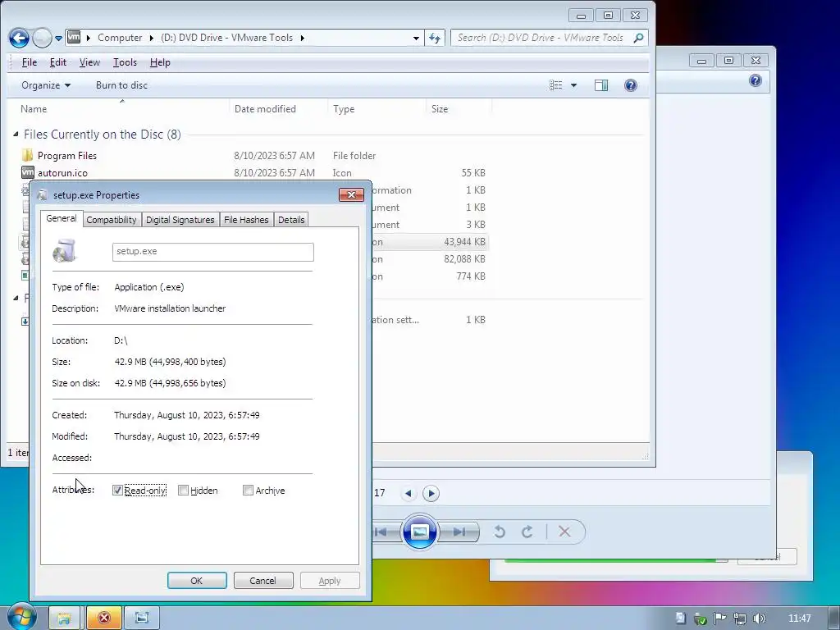Go to next photo in Photo Viewer
Image resolution: width=840 pixels, height=630 pixels.
pyautogui.click(x=459, y=532)
